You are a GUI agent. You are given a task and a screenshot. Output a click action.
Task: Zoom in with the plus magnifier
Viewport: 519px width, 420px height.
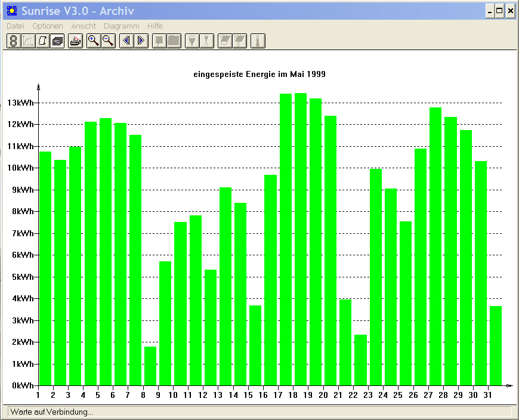click(94, 41)
